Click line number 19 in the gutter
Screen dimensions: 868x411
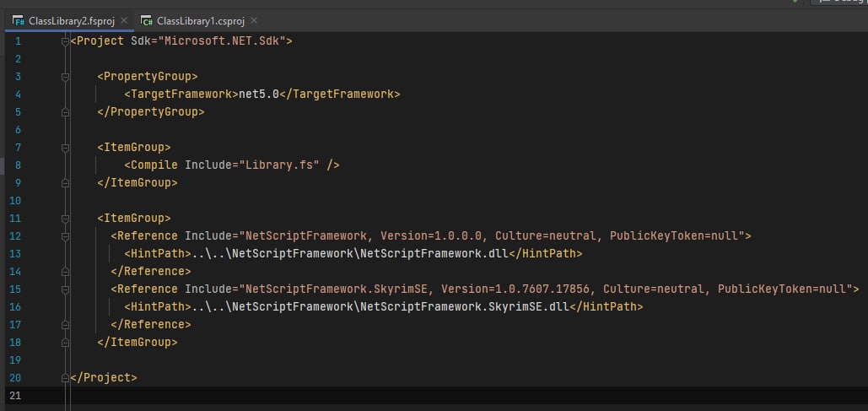coord(15,360)
